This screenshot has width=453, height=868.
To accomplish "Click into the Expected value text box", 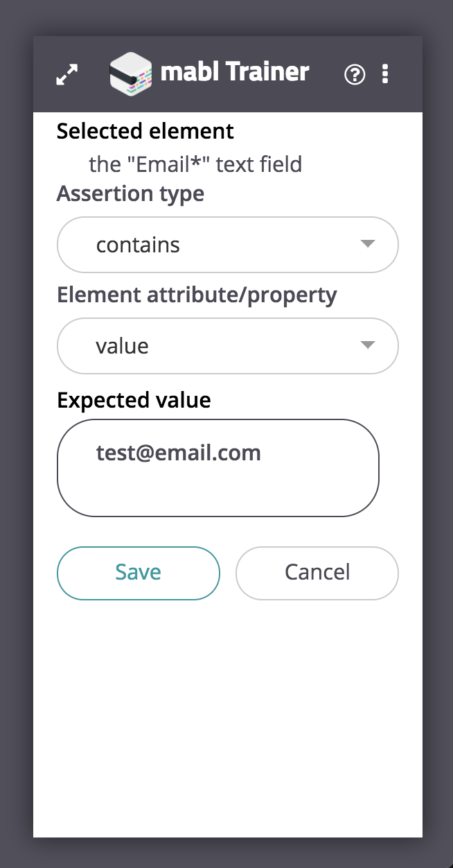I will (218, 485).
